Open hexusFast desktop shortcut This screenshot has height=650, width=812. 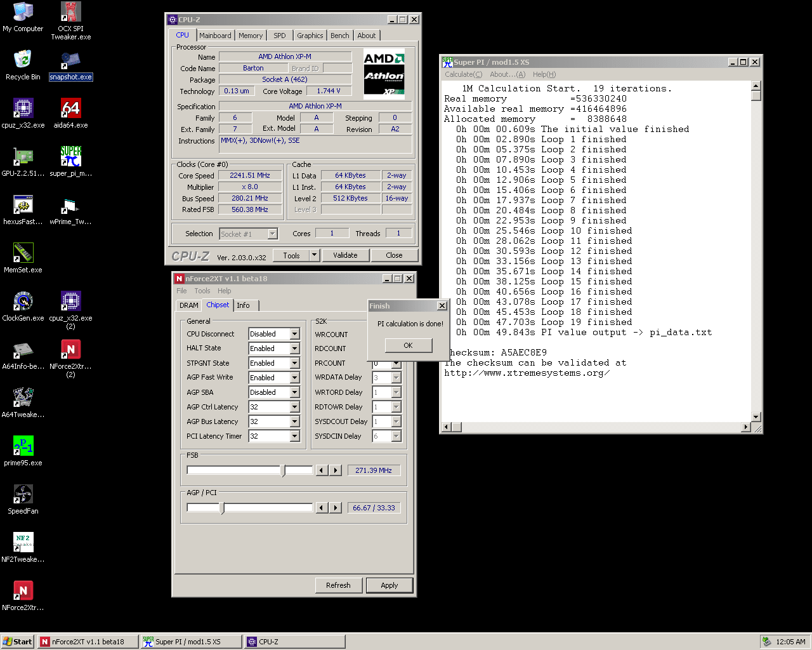click(x=23, y=211)
